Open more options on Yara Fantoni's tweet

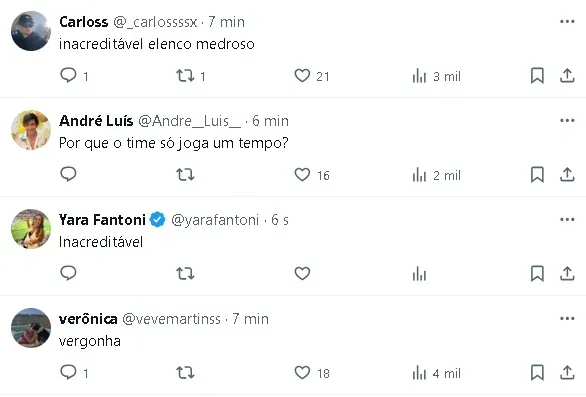pyautogui.click(x=567, y=219)
